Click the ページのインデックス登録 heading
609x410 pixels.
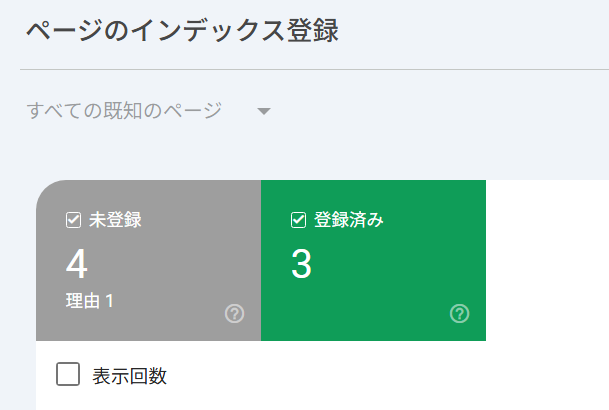point(182,31)
